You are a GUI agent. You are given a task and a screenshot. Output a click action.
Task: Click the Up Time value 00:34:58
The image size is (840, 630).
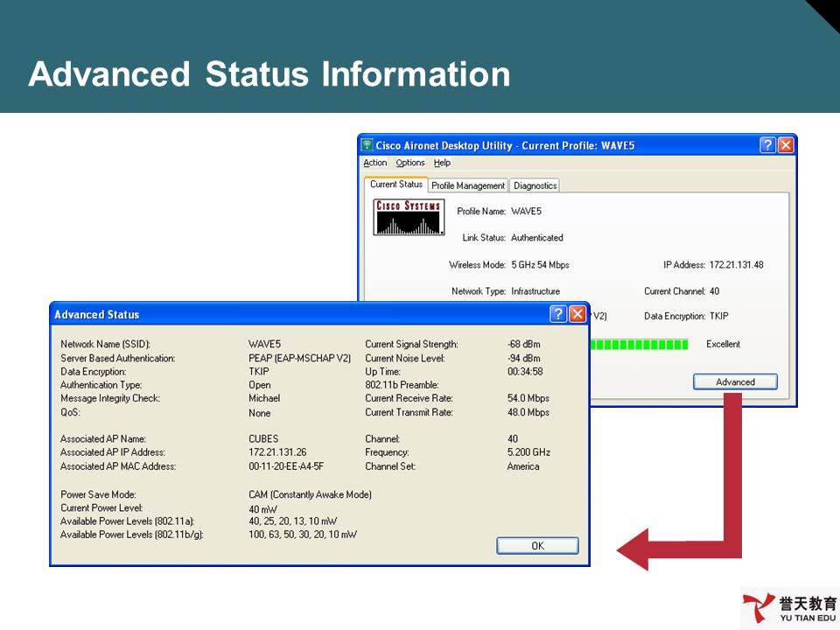(x=525, y=371)
